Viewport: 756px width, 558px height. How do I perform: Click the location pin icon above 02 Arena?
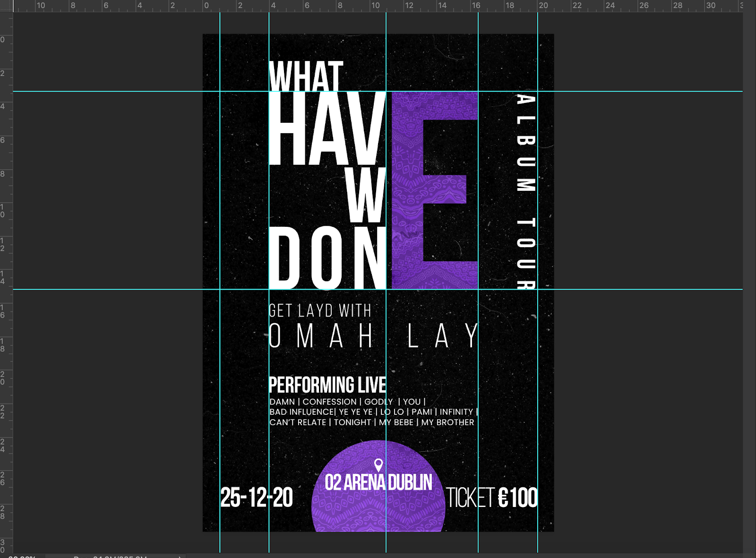[378, 465]
